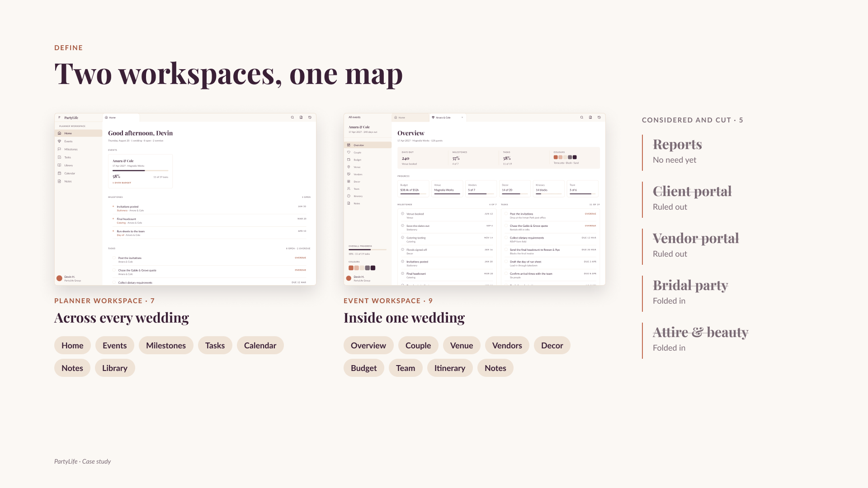
Task: Check 'Collect dietary requirements' in Overview tasks
Action: [506, 238]
